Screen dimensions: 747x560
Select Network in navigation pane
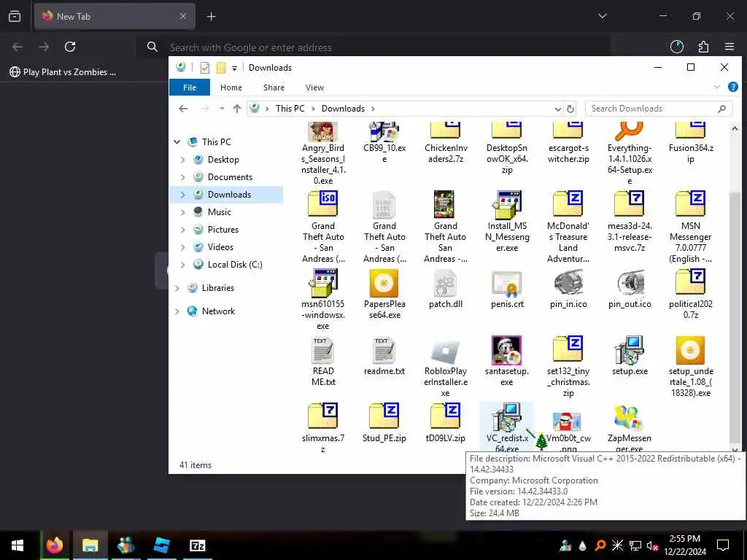tap(218, 311)
